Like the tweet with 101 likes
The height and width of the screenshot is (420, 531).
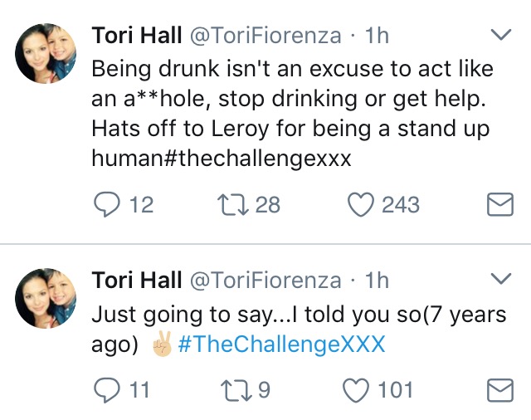(356, 389)
